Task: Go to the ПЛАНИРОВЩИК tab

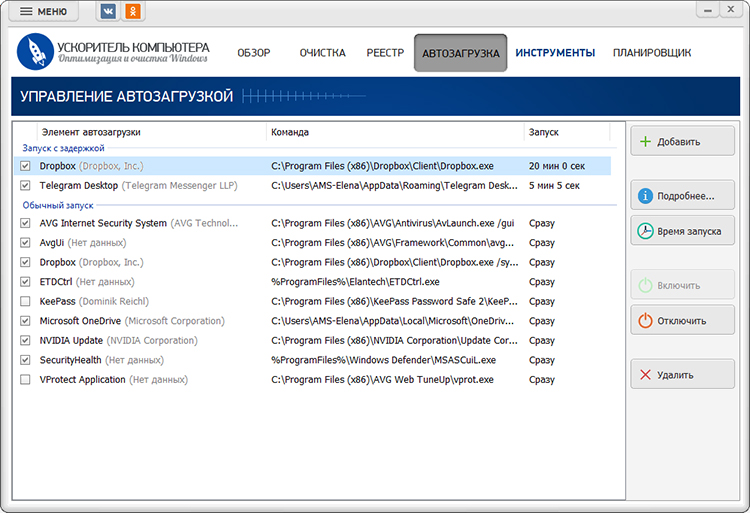Action: tap(652, 53)
